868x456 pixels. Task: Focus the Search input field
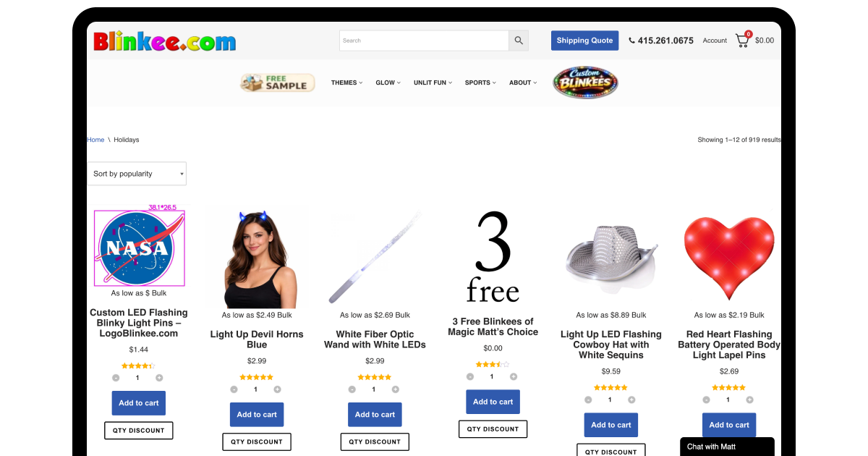tap(424, 41)
